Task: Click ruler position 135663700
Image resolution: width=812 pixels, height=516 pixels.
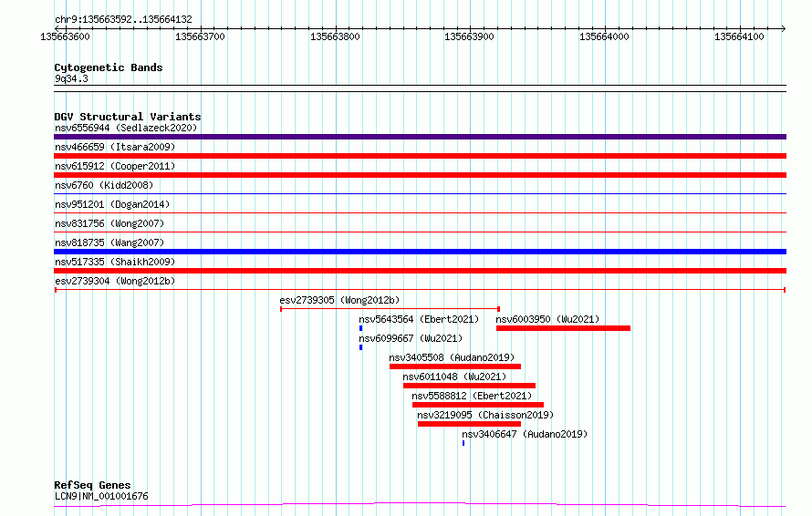Action: tap(200, 36)
